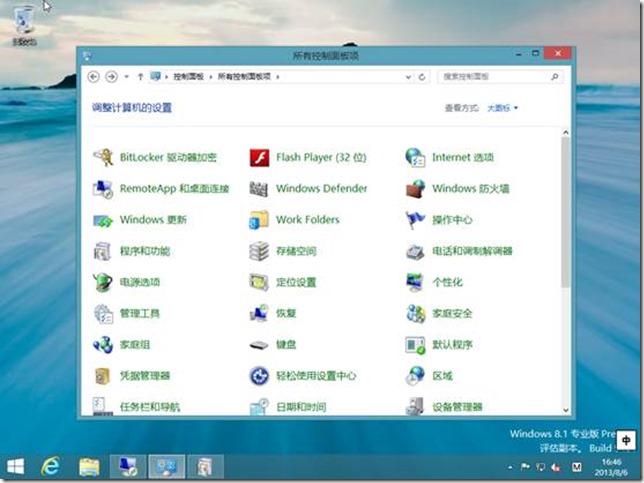Open the 操作中心 flag icon

415,220
